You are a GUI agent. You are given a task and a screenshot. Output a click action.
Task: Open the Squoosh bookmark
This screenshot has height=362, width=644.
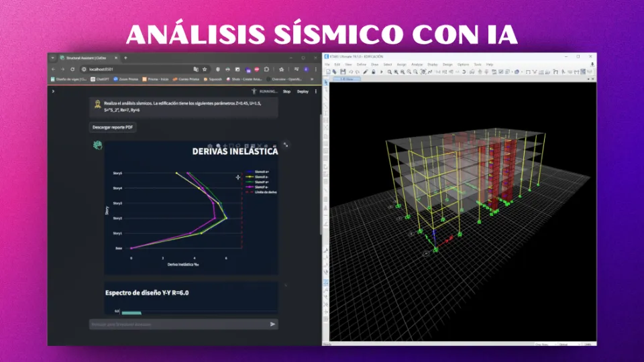tap(213, 79)
